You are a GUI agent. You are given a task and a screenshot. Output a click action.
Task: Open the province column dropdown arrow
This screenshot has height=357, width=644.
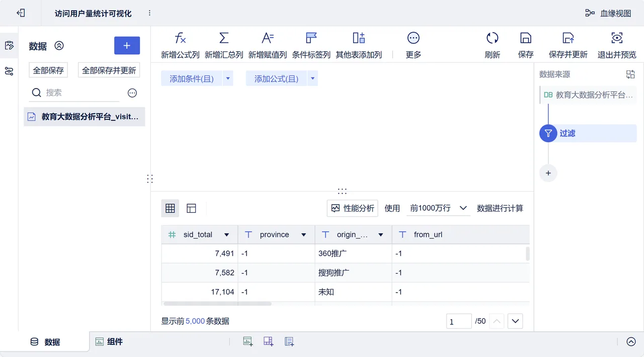click(303, 235)
